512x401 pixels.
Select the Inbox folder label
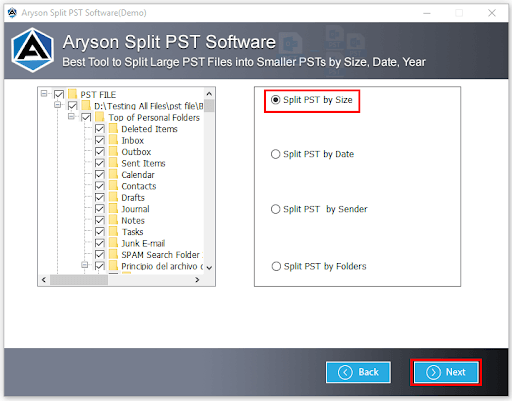[x=132, y=141]
